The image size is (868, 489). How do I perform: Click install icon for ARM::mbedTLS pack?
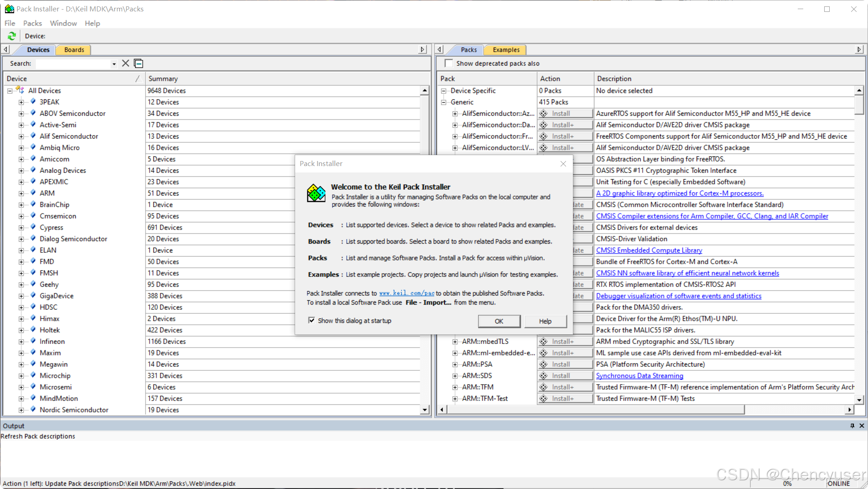tap(544, 341)
